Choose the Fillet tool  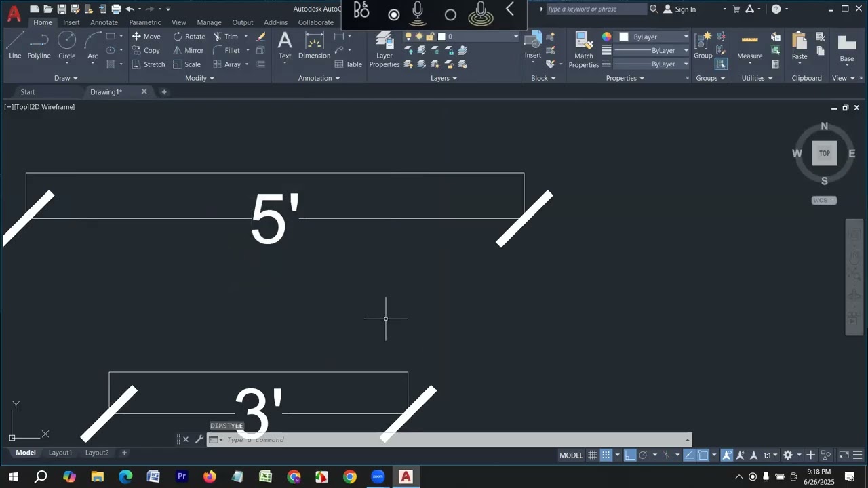click(x=226, y=50)
